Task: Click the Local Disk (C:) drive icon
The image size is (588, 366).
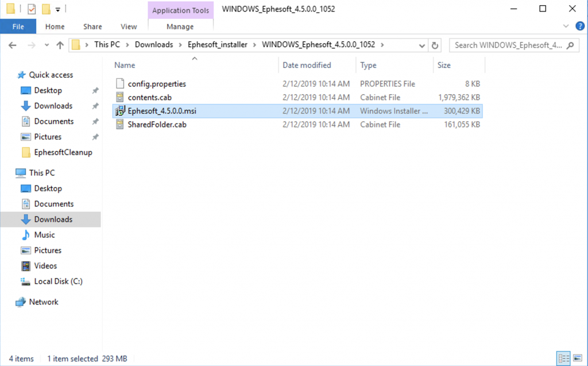Action: 25,282
